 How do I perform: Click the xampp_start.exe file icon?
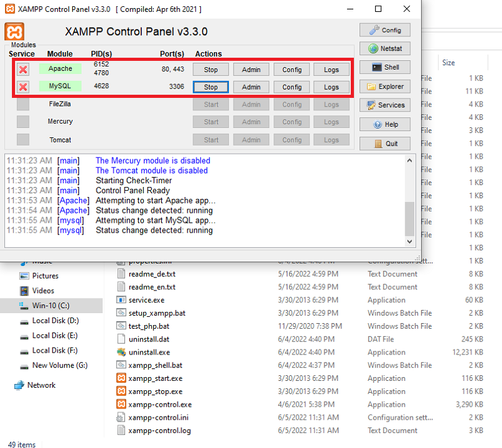[121, 378]
